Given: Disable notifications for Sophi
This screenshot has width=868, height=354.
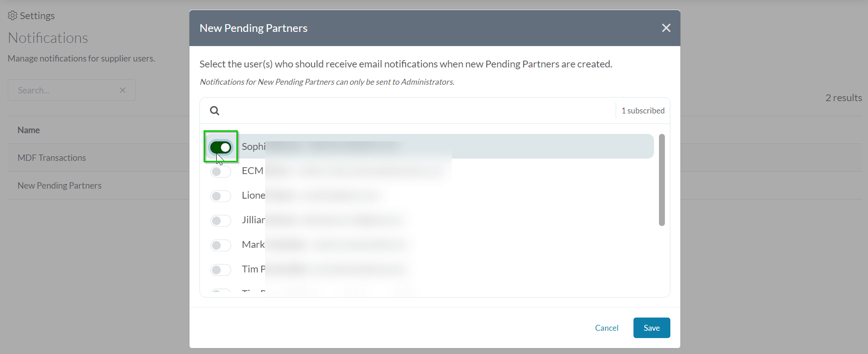Looking at the screenshot, I should (x=221, y=147).
